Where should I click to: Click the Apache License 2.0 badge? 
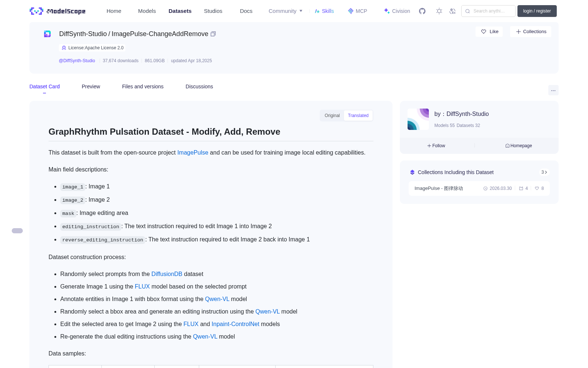tap(92, 48)
